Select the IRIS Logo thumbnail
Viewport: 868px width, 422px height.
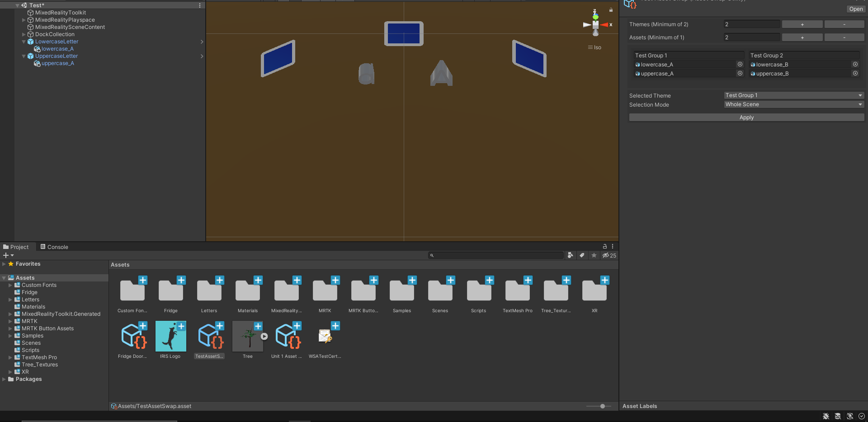[171, 337]
